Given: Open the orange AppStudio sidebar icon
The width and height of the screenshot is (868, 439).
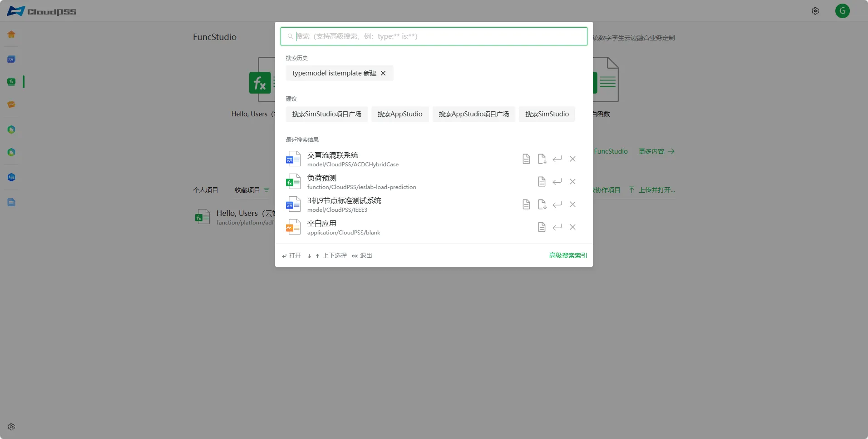Looking at the screenshot, I should coord(11,105).
